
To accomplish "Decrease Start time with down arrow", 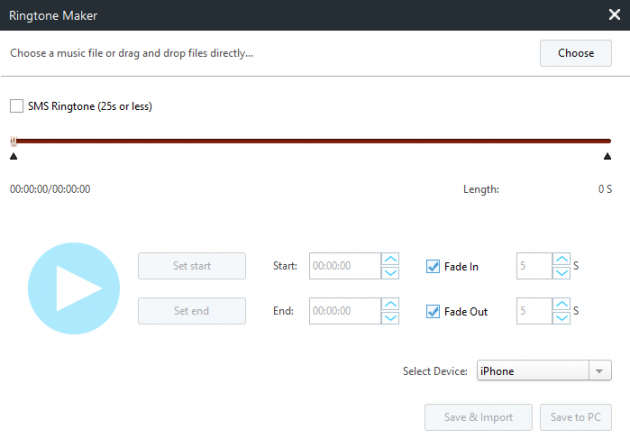I will [x=390, y=272].
